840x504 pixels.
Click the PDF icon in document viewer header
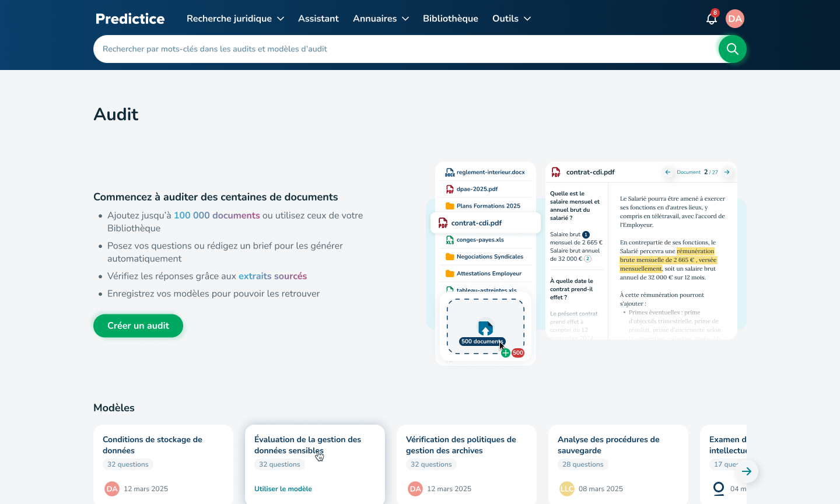point(556,172)
